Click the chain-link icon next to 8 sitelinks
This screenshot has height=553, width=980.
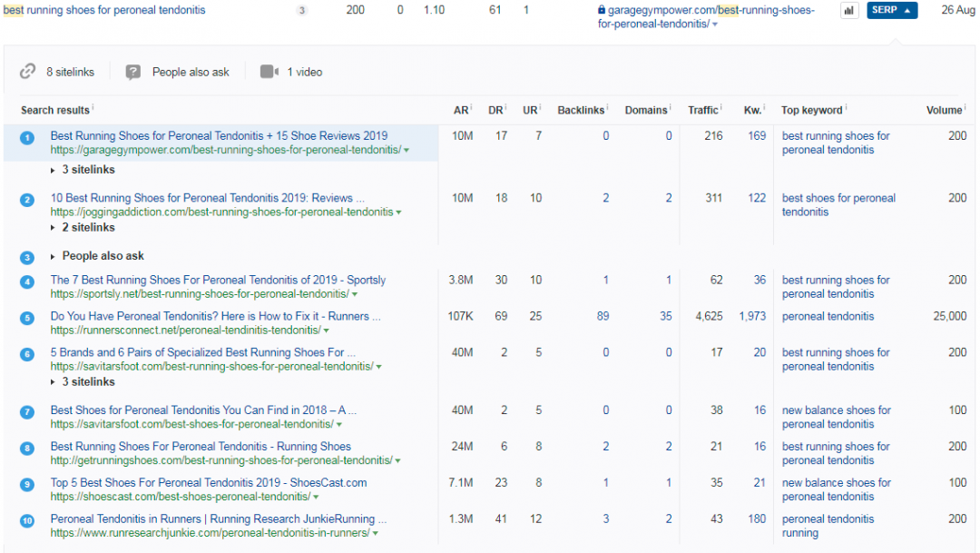[28, 72]
